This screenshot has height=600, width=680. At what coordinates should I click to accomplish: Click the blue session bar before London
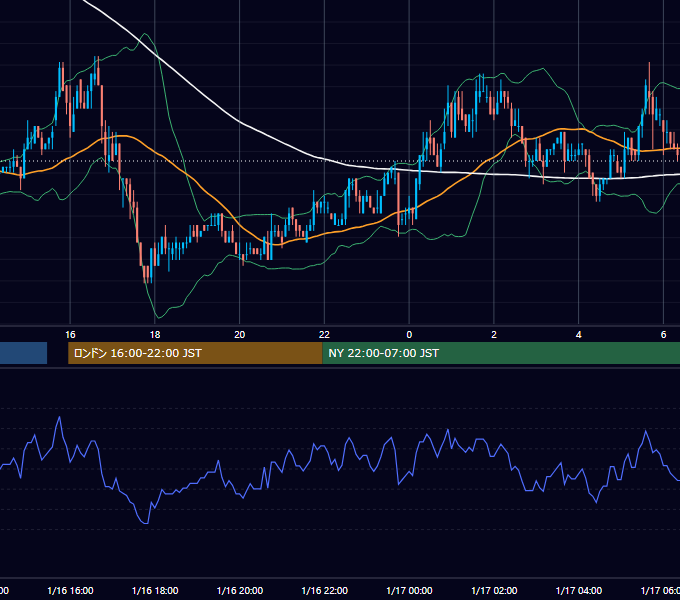point(23,353)
